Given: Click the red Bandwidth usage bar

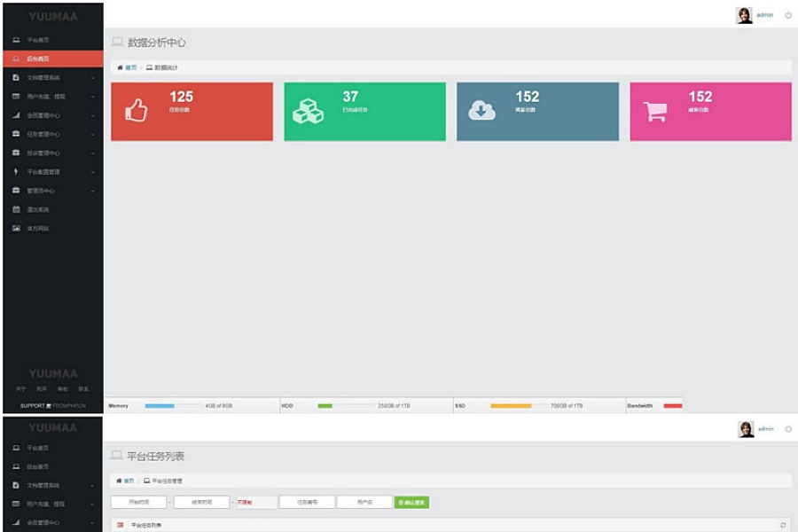Looking at the screenshot, I should pyautogui.click(x=673, y=406).
